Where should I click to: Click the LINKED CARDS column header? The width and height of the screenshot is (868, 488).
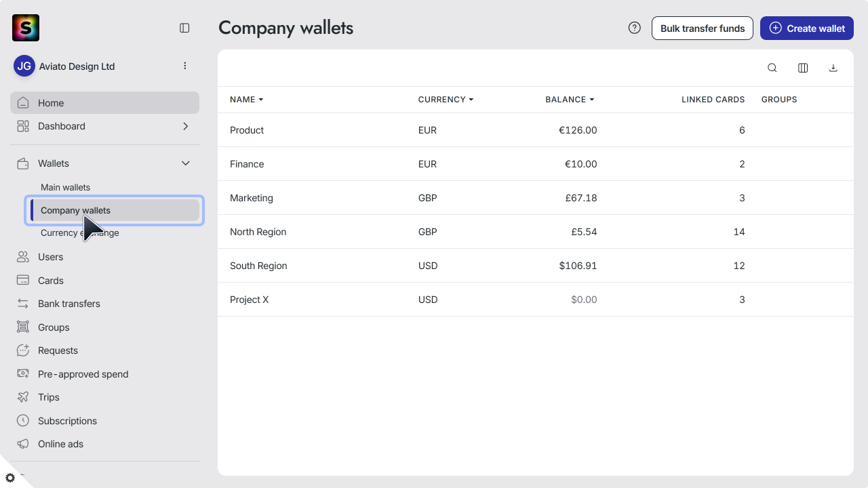click(x=713, y=100)
